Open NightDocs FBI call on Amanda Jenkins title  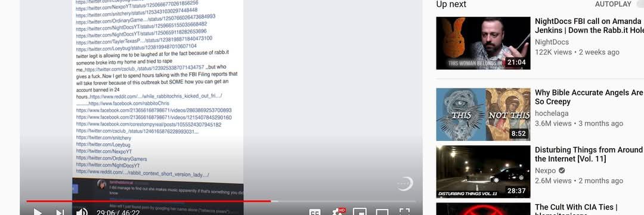(589, 26)
